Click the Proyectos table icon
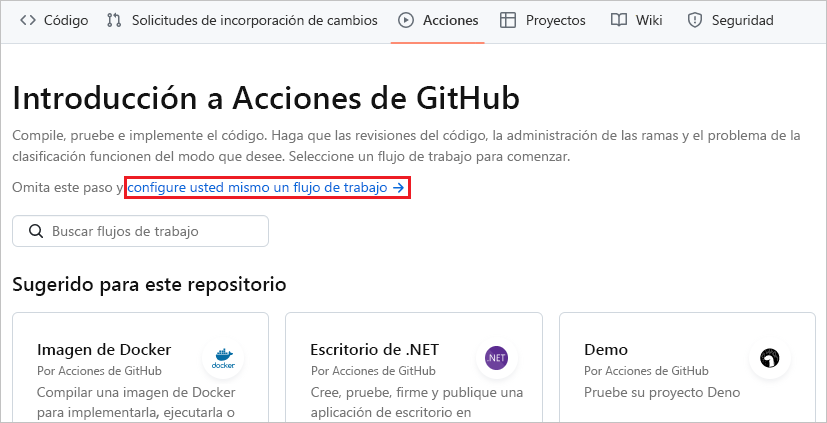The height and width of the screenshot is (423, 827). 508,20
